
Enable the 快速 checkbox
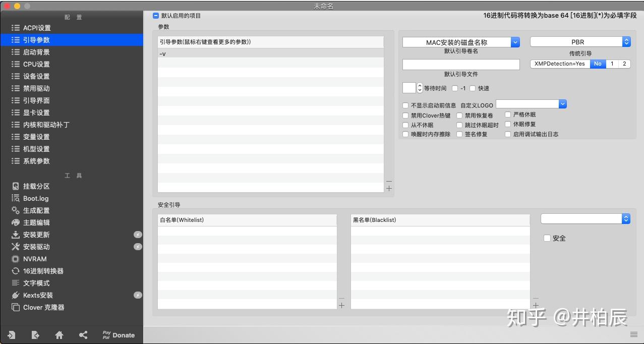click(473, 88)
